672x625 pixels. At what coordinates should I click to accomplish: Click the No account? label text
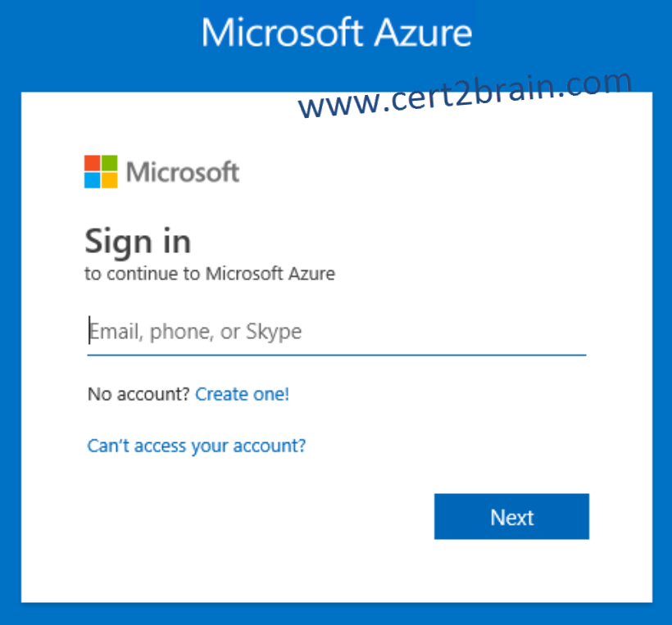click(138, 394)
